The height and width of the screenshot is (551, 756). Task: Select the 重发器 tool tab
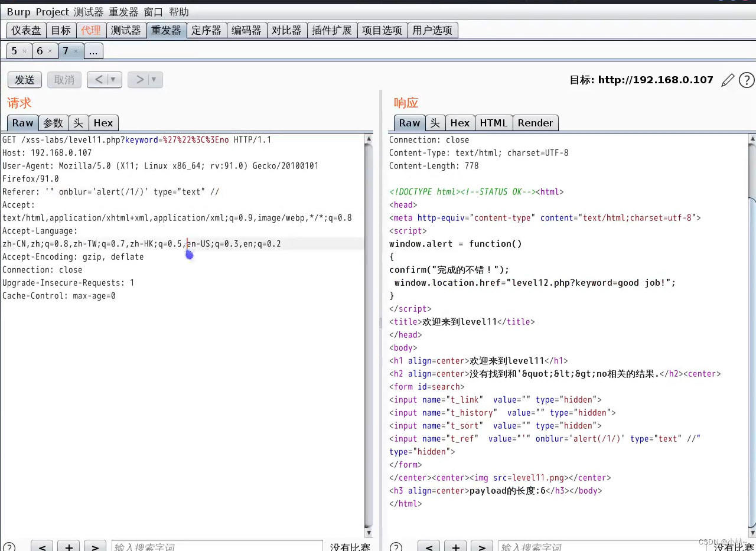(166, 30)
